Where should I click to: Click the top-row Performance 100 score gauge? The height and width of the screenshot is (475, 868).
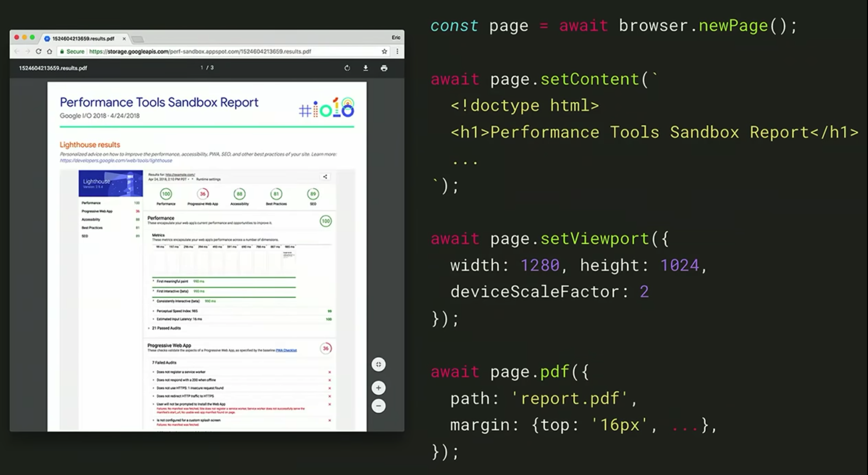pos(166,194)
